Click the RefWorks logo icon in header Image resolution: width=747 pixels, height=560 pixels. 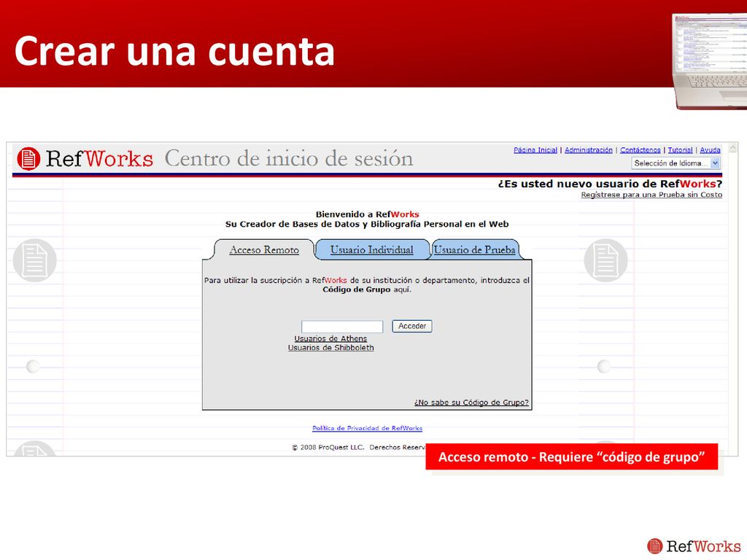(x=28, y=158)
